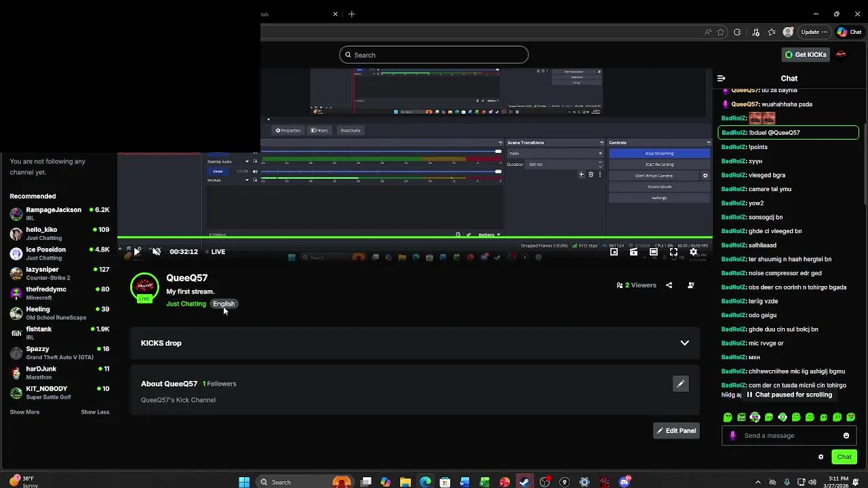Click the English language tag

tap(224, 304)
